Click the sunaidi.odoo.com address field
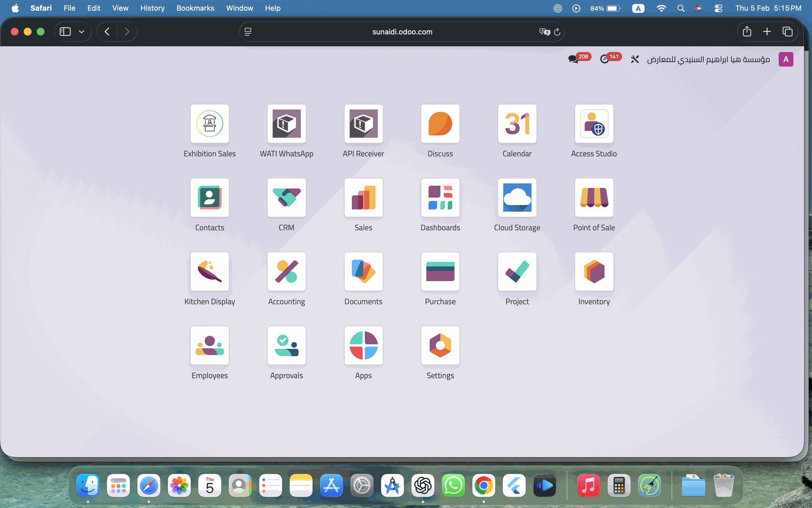The height and width of the screenshot is (508, 812). [x=402, y=32]
